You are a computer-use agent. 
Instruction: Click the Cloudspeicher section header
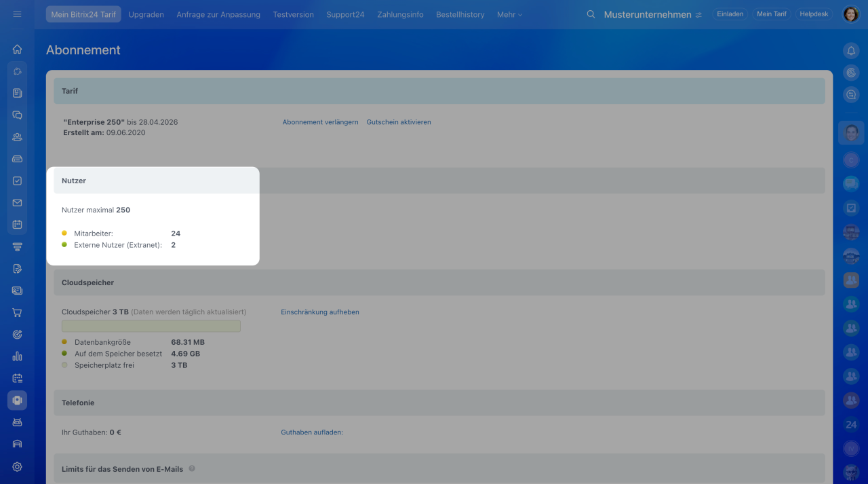coord(439,282)
